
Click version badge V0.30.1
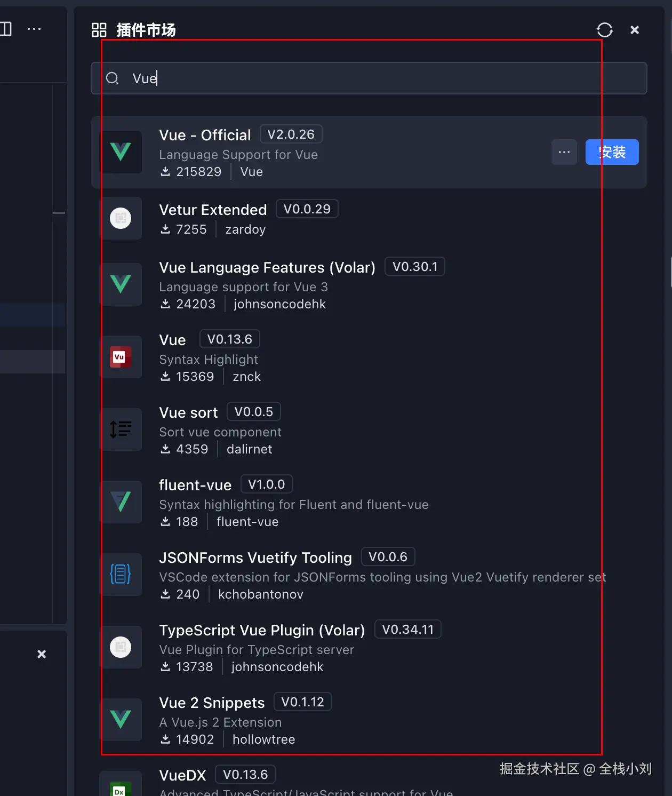tap(415, 267)
